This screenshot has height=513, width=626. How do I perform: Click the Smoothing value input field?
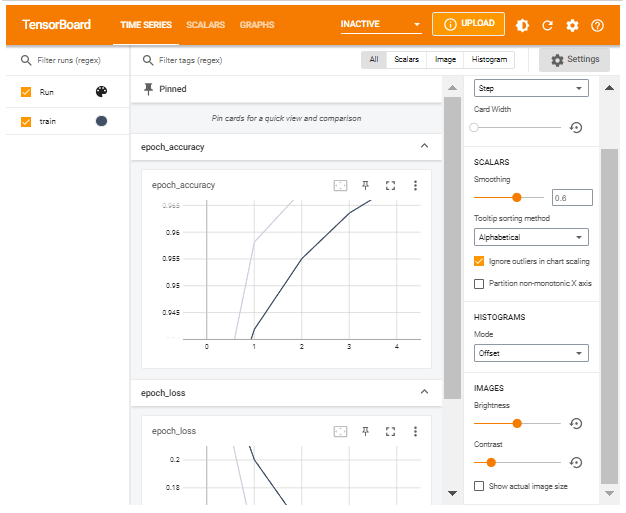(572, 198)
